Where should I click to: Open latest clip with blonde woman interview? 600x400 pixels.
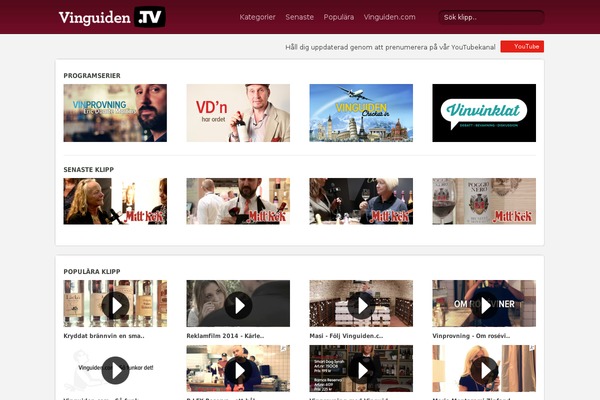(x=115, y=201)
